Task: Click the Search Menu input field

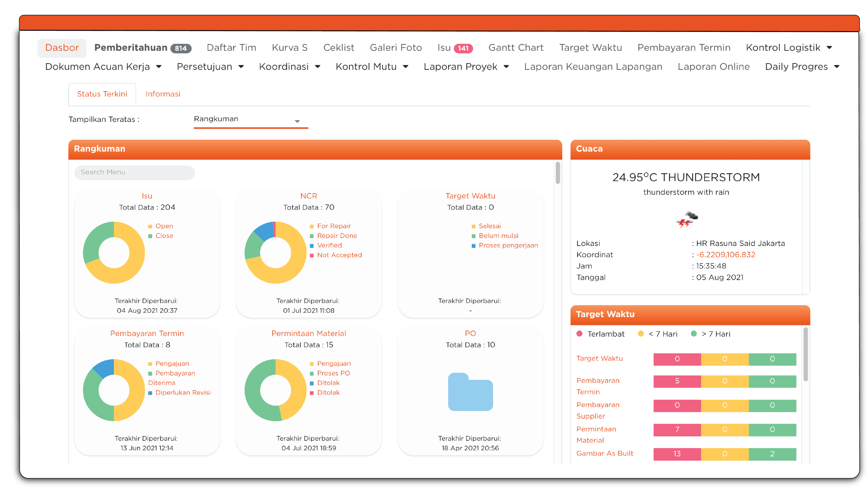Action: pos(134,172)
